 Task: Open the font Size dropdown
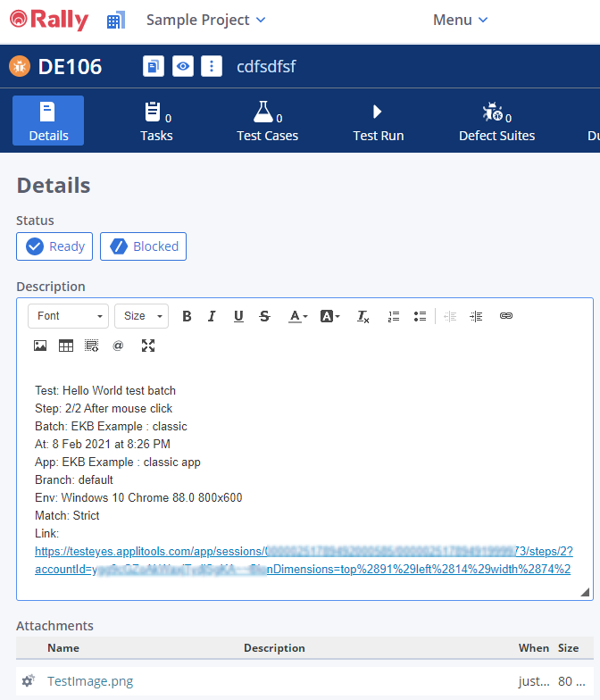tap(141, 316)
